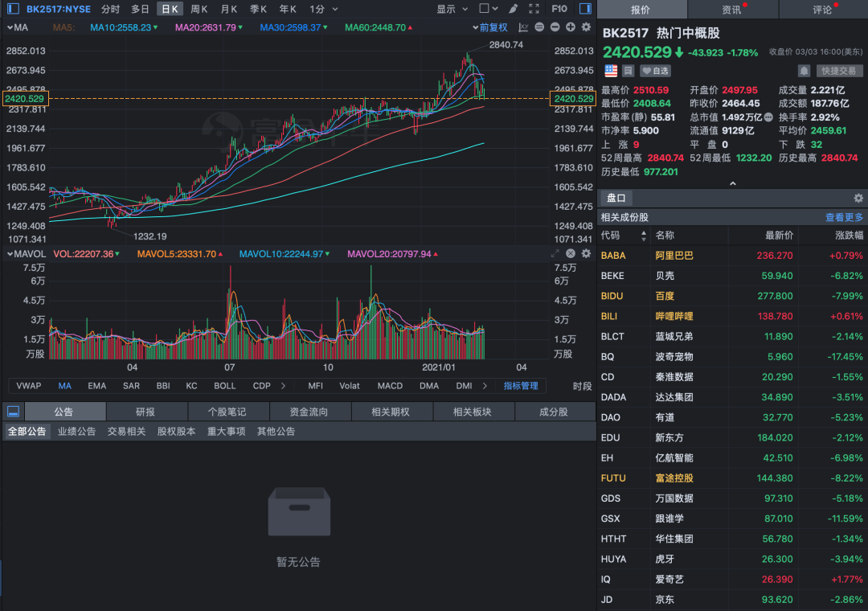Toggle the MA indicator on chart
Screen dimensions: 868x611
[65, 386]
